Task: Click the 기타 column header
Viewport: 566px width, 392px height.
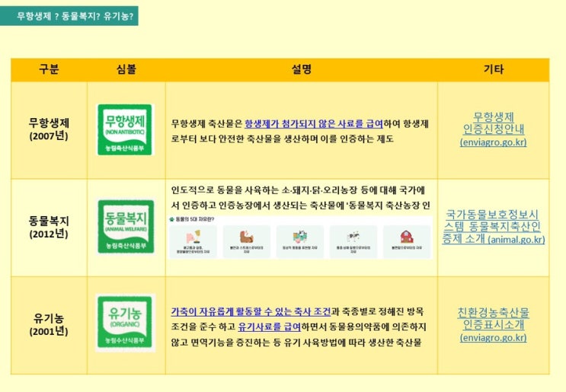Action: (494, 69)
